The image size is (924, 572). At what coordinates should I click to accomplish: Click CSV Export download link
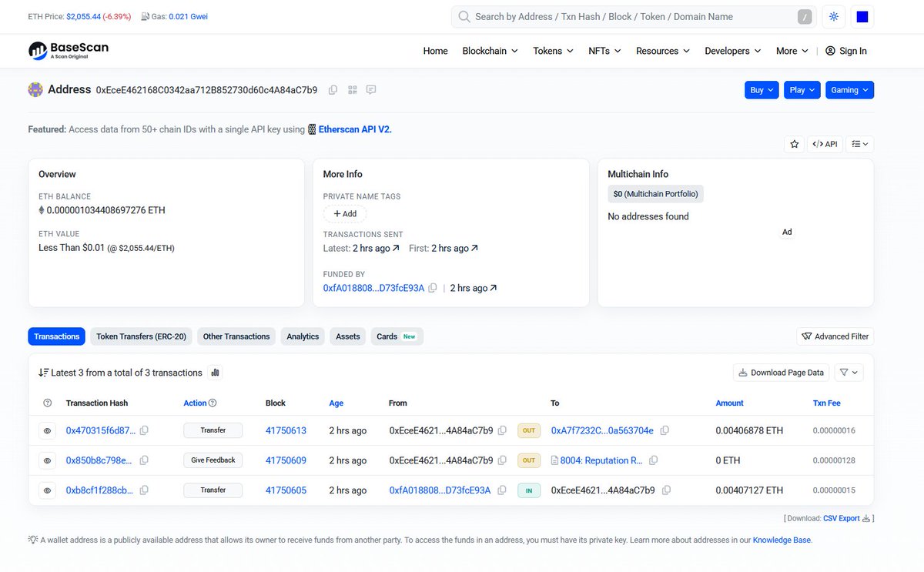pos(846,518)
